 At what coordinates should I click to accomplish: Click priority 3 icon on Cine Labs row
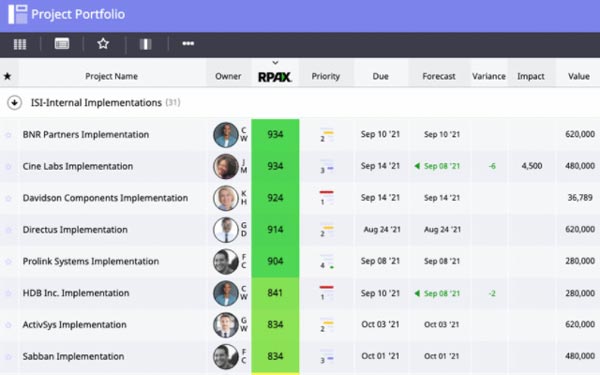(x=327, y=166)
